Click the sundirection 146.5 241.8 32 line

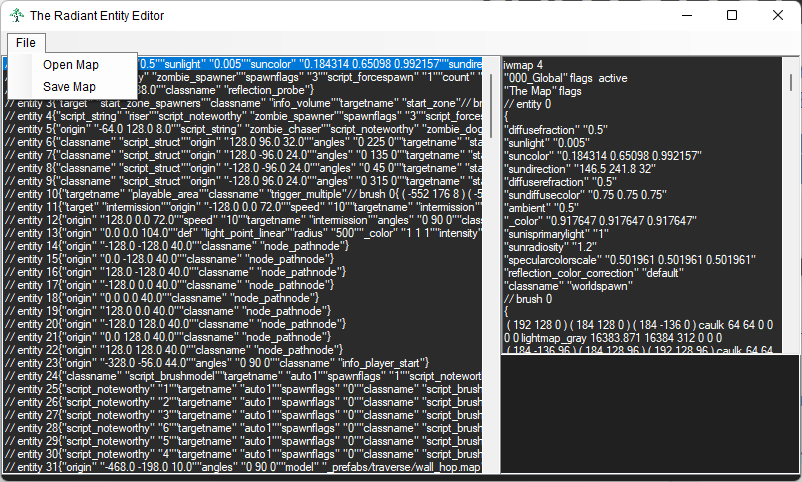pos(580,169)
